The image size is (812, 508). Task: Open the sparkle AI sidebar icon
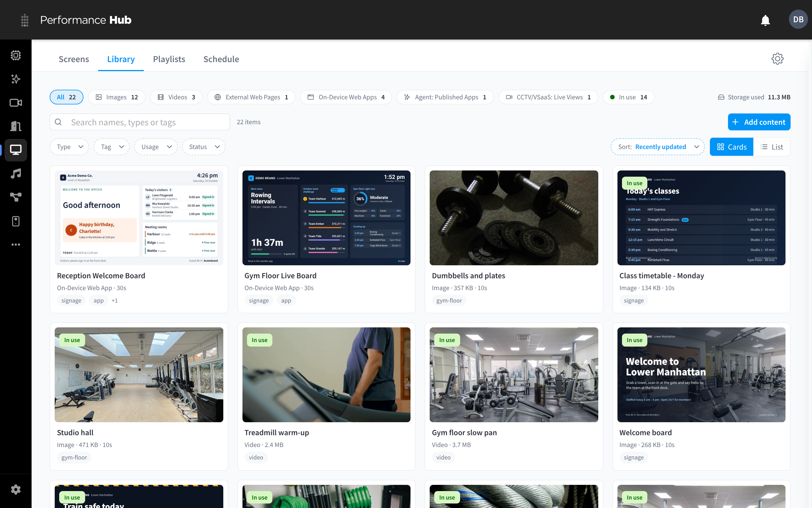point(16,79)
